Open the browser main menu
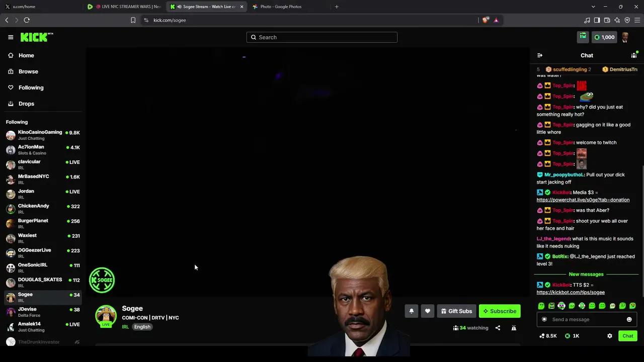Screen dimensions: 644x362 [x=637, y=20]
